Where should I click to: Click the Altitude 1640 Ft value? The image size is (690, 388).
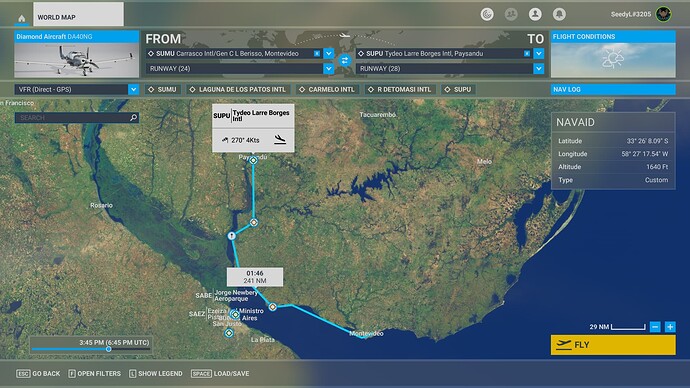[x=657, y=167]
